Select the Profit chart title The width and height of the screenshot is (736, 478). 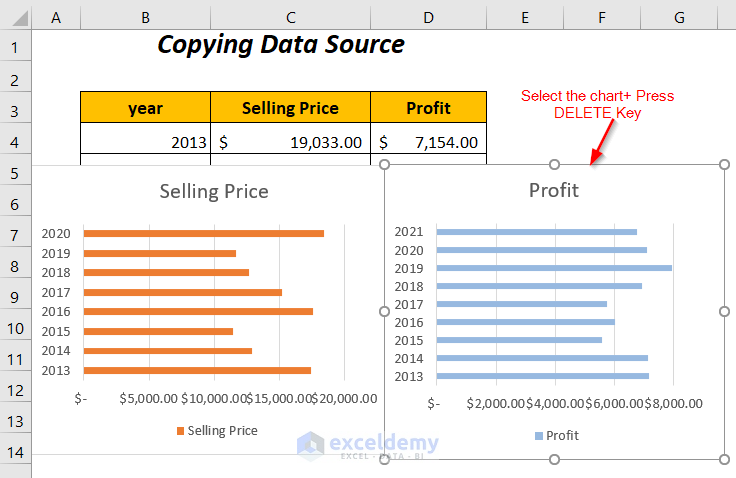[x=554, y=190]
